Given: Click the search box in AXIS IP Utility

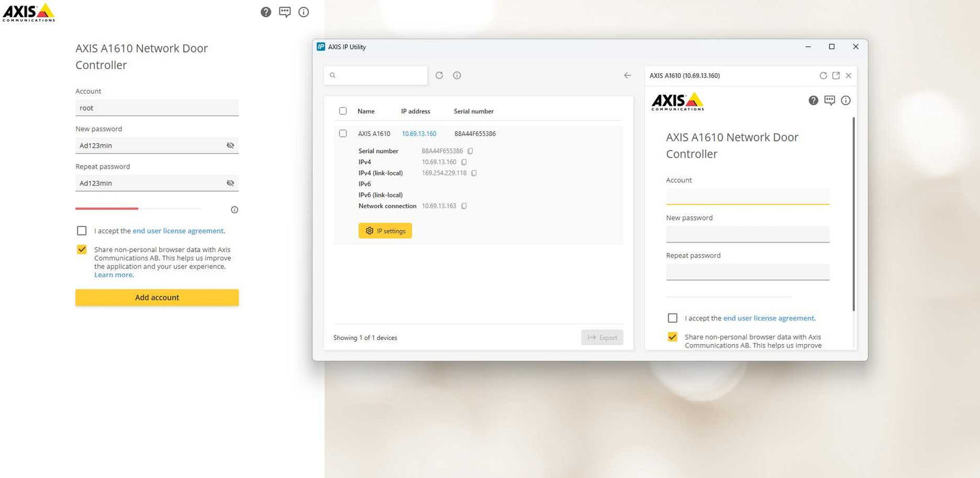Looking at the screenshot, I should (x=376, y=75).
